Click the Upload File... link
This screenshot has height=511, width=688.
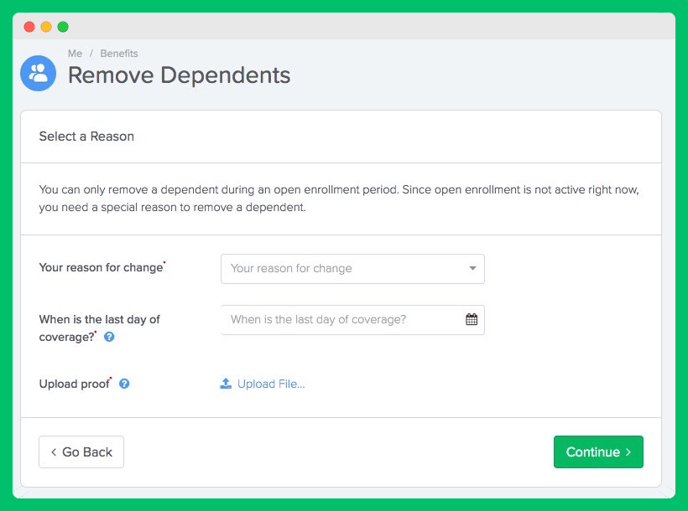(x=271, y=384)
